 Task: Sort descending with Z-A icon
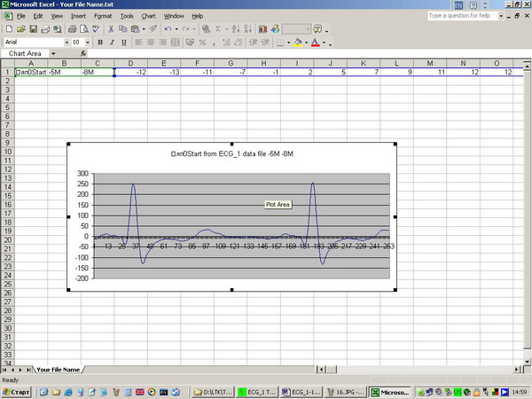click(x=248, y=29)
